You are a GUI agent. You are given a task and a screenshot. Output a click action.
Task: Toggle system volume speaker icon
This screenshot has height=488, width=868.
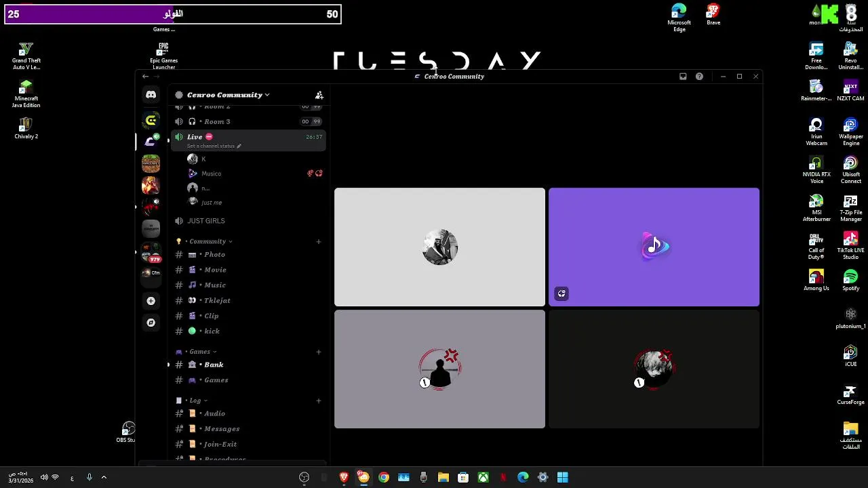click(x=44, y=478)
